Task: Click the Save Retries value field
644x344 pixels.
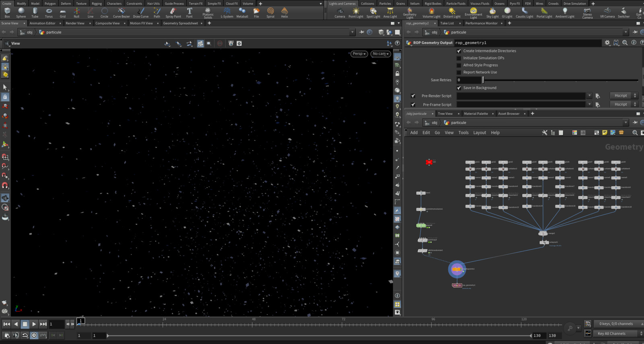Action: click(469, 80)
